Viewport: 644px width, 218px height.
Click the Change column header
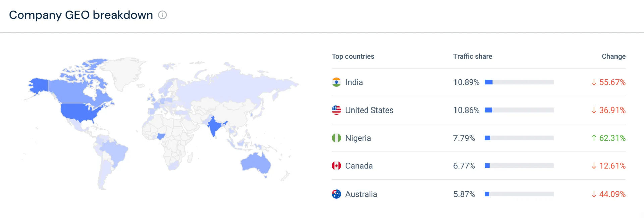[613, 56]
